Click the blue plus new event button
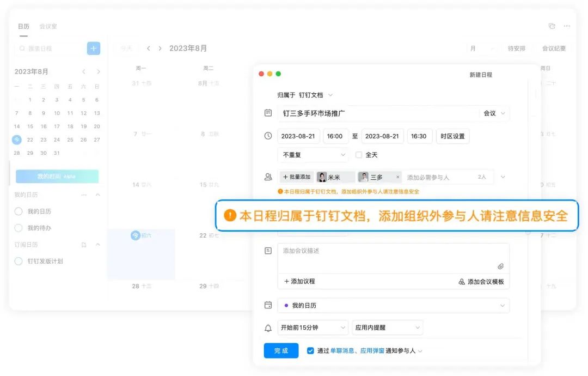This screenshot has height=376, width=588. 94,48
